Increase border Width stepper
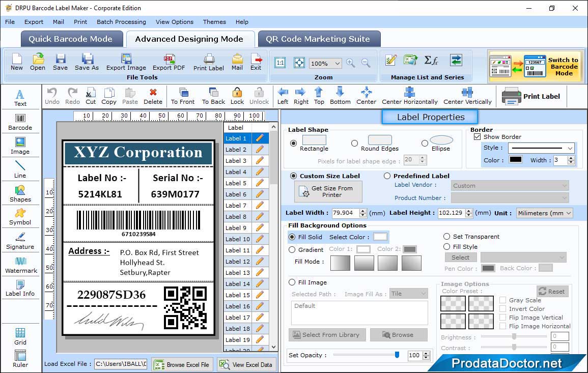This screenshot has height=373, width=588. 571,158
